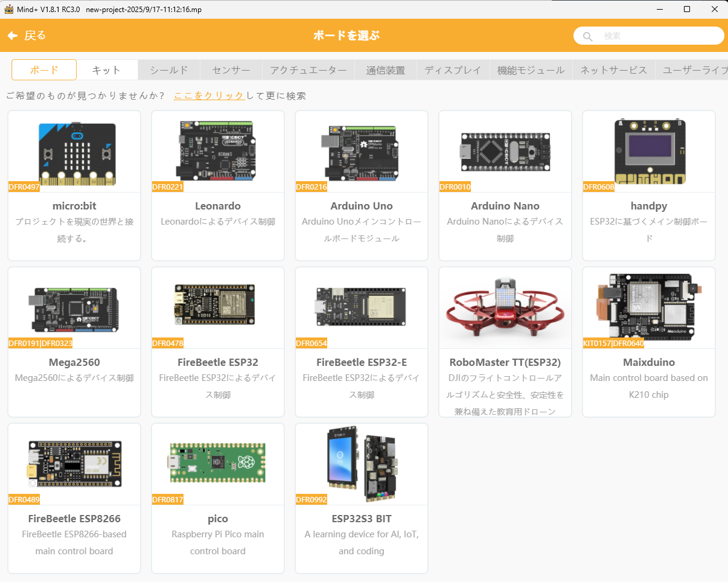Select the ESP32S3 BIT device image
This screenshot has height=582, width=728.
click(363, 465)
